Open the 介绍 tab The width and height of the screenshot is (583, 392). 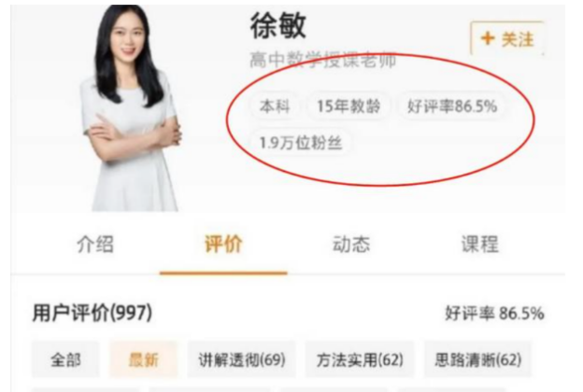coord(95,245)
